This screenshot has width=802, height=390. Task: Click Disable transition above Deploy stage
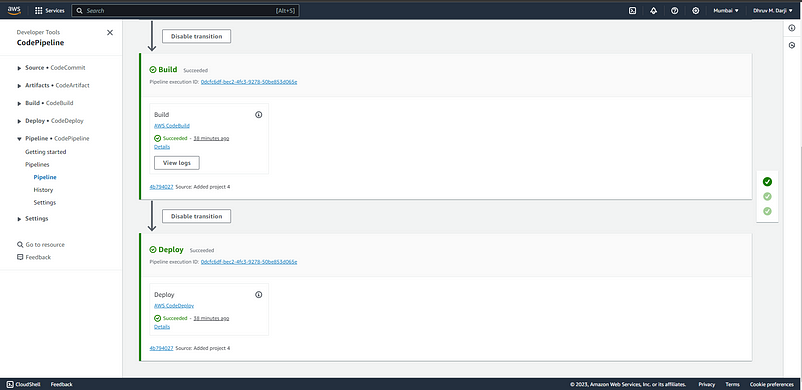[196, 216]
